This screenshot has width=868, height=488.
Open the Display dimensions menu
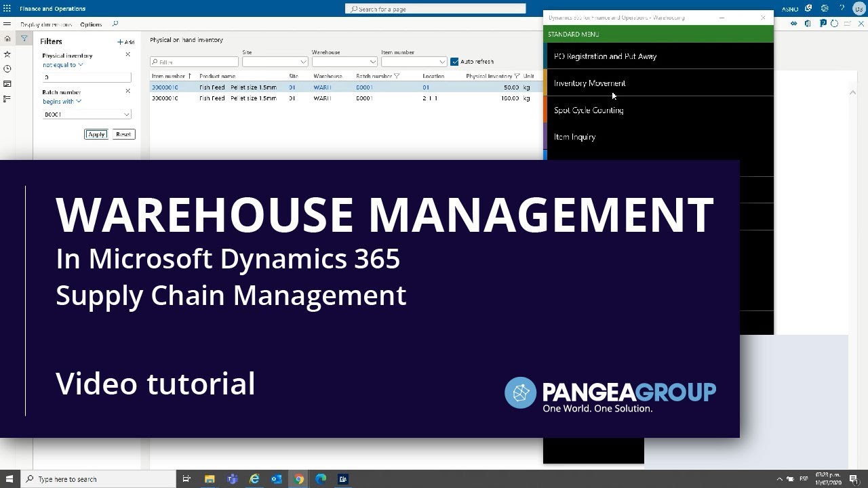[45, 24]
